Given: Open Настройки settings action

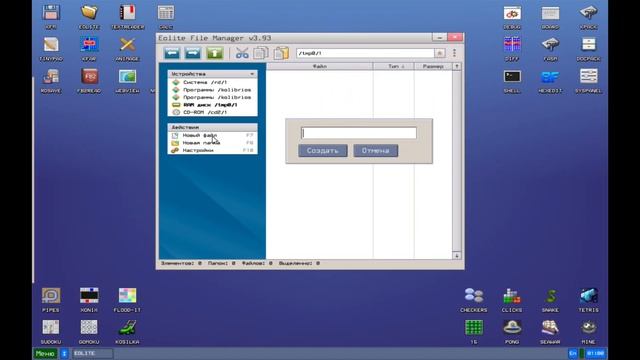Looking at the screenshot, I should (212, 150).
